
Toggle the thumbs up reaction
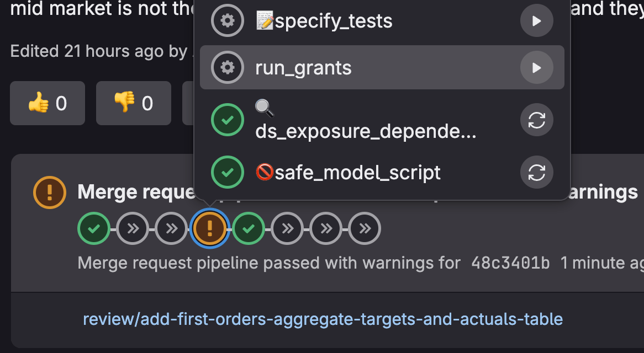(47, 103)
